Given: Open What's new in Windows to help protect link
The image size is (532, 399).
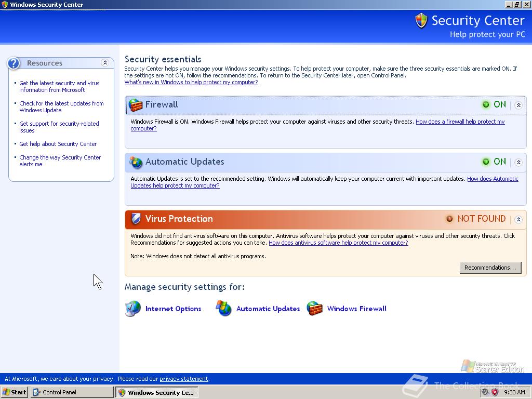Looking at the screenshot, I should (191, 82).
